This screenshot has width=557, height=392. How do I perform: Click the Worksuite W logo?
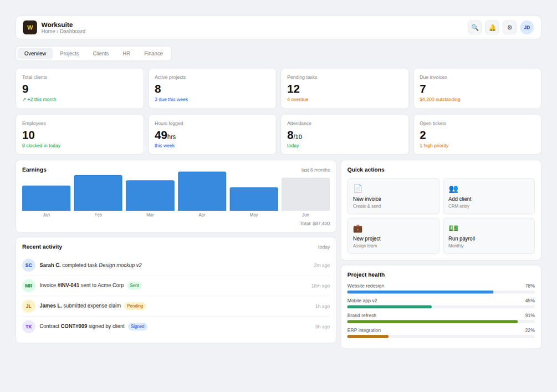pyautogui.click(x=30, y=27)
